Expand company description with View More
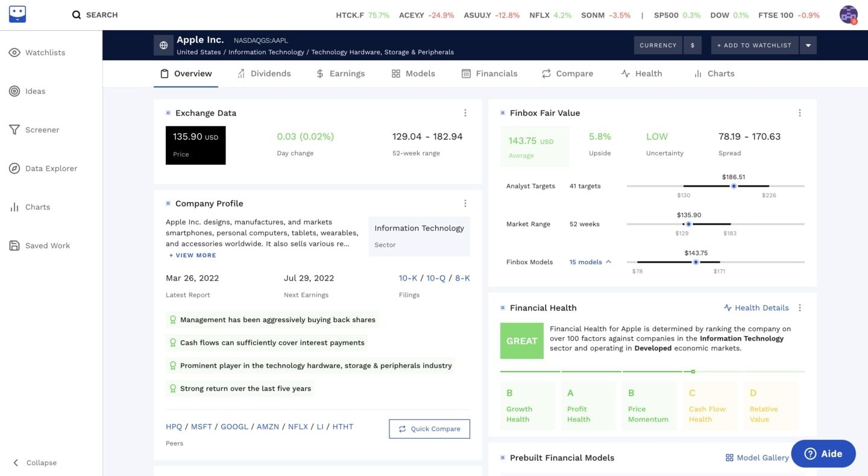Image resolution: width=868 pixels, height=476 pixels. 192,255
